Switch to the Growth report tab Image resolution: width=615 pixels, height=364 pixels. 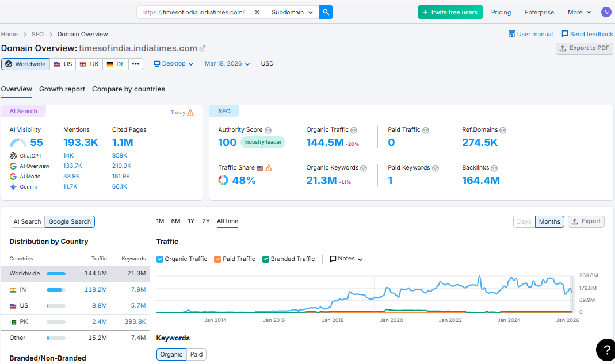pyautogui.click(x=62, y=89)
